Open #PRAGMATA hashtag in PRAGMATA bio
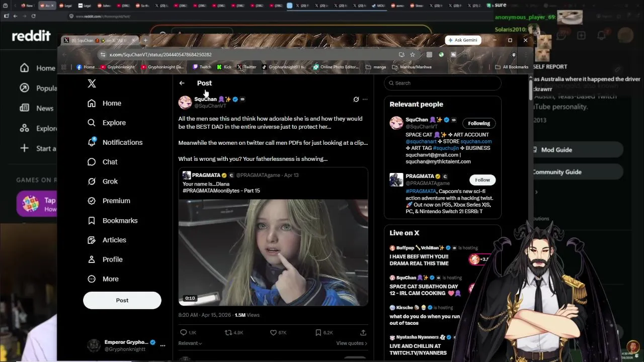The image size is (644, 362). tap(421, 191)
